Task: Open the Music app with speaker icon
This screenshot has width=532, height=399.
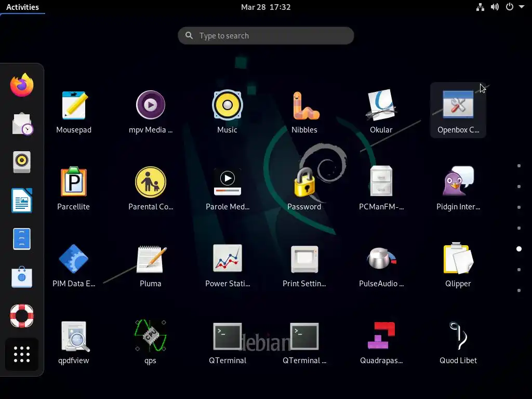Action: tap(228, 111)
